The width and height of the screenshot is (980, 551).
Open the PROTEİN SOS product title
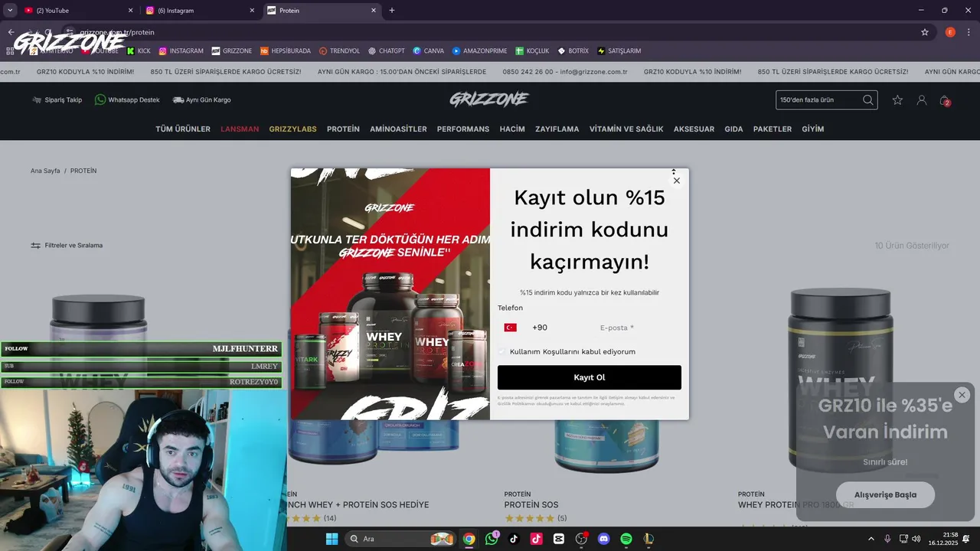[531, 505]
